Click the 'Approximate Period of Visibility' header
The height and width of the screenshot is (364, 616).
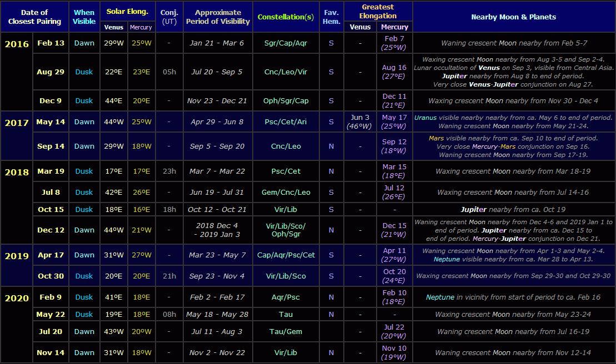click(x=218, y=17)
